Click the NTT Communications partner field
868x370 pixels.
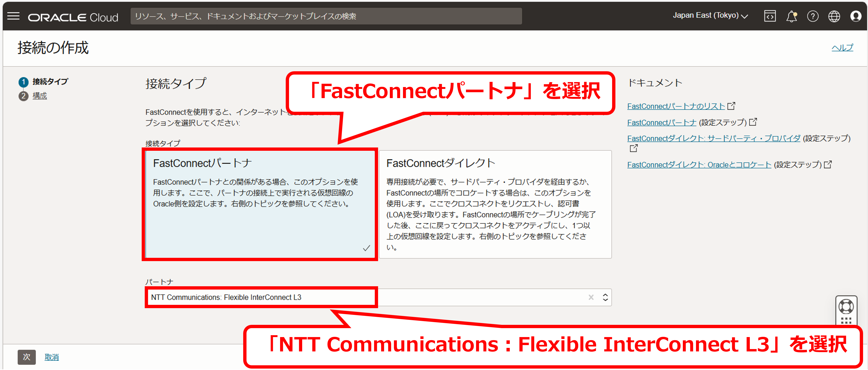coord(378,298)
